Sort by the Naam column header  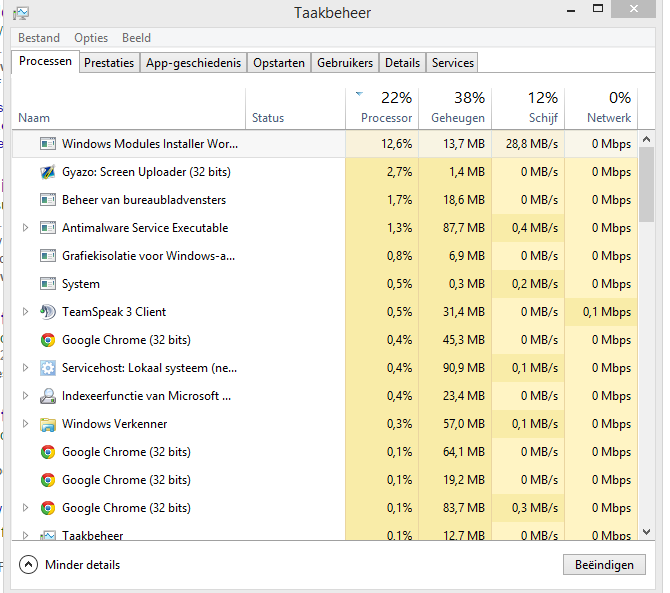pyautogui.click(x=129, y=109)
